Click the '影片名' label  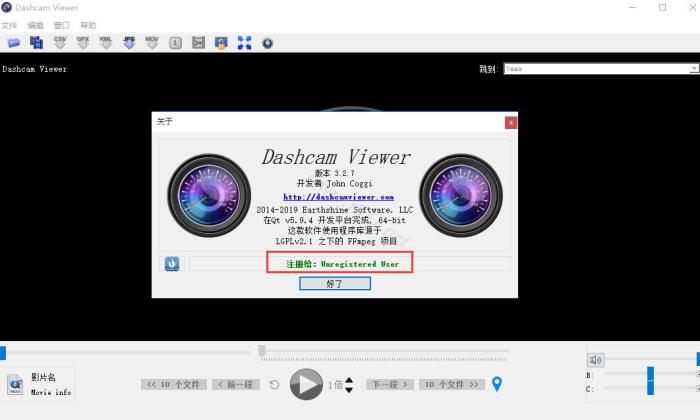43,377
